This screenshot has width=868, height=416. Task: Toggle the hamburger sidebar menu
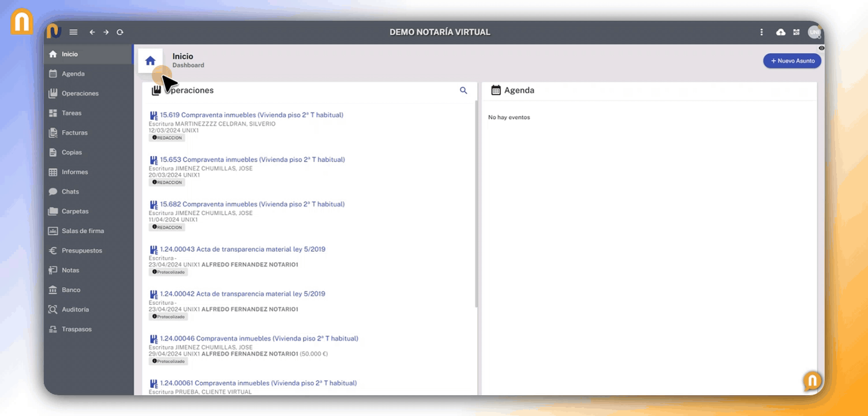pyautogui.click(x=73, y=32)
